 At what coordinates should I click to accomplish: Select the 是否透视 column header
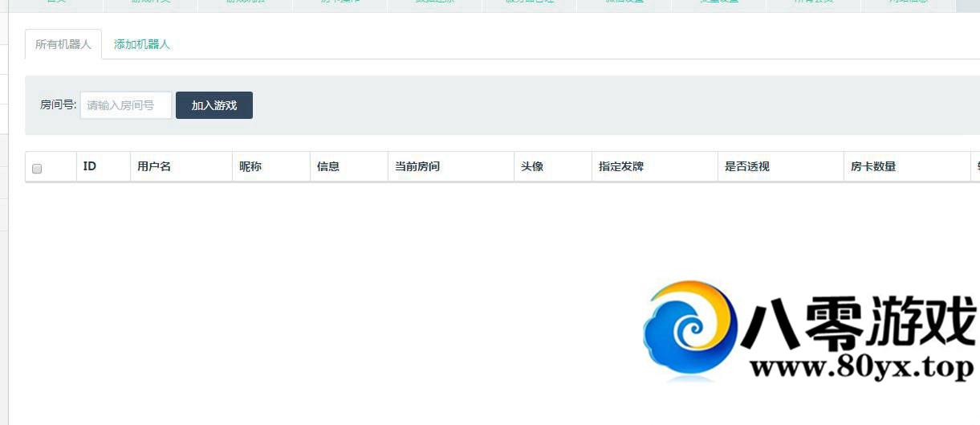(x=747, y=166)
